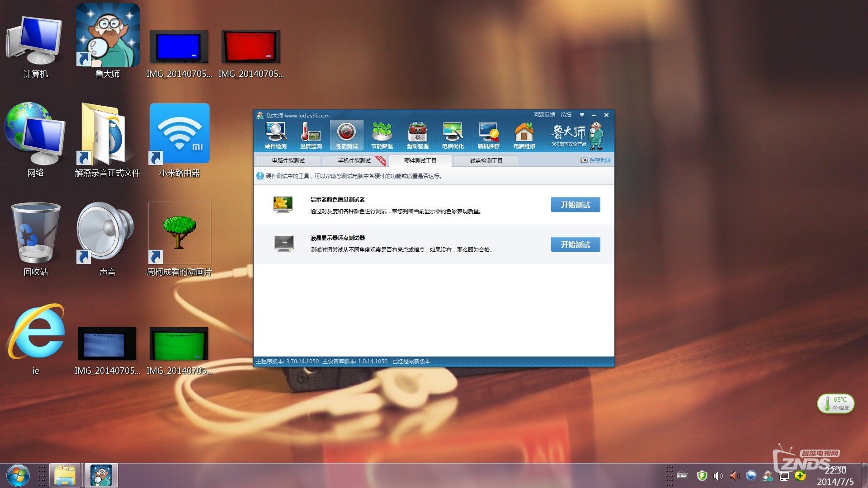Click 显示器颜色质量测试器 title text

coord(337,199)
